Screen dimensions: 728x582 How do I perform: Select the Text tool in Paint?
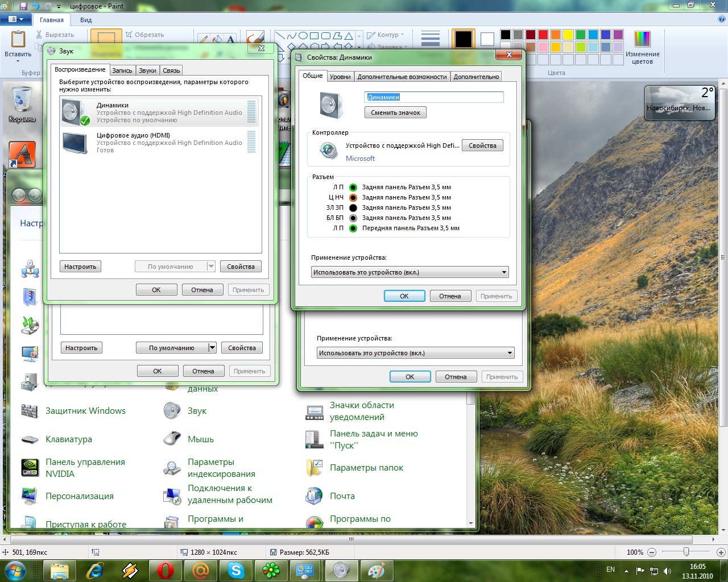[x=231, y=39]
